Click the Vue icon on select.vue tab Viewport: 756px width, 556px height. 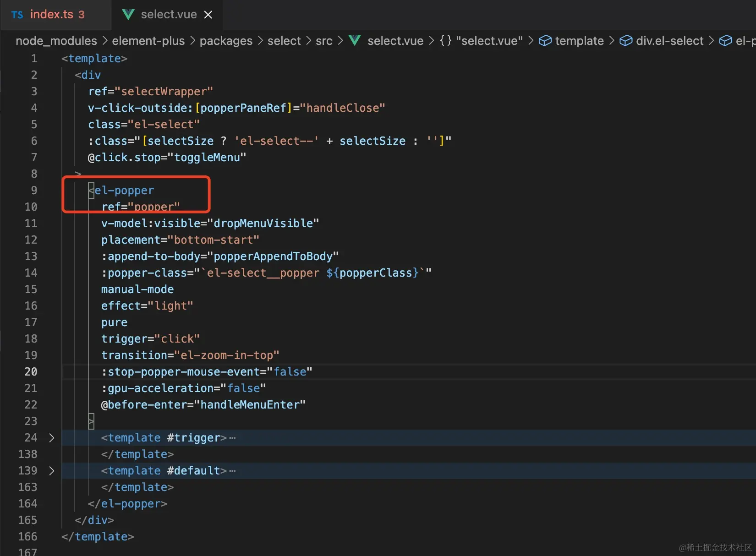point(128,15)
